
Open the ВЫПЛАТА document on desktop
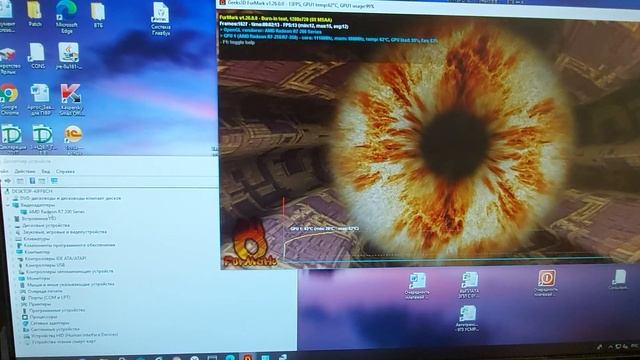pos(469,284)
